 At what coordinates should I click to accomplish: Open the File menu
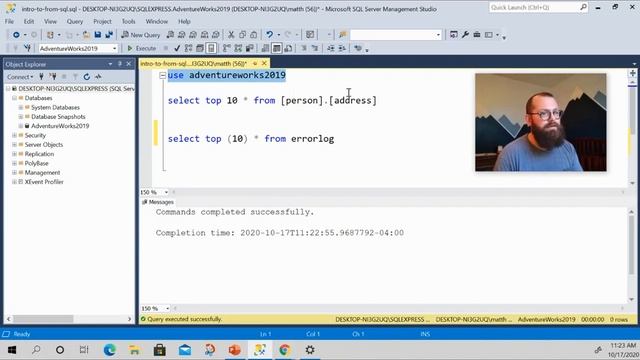pyautogui.click(x=9, y=21)
